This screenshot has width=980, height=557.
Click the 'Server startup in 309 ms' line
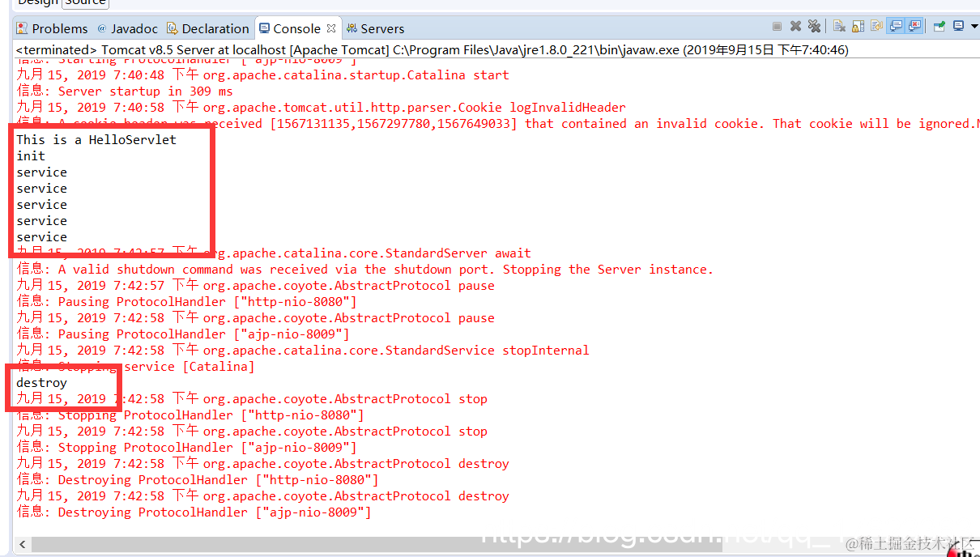click(x=125, y=91)
